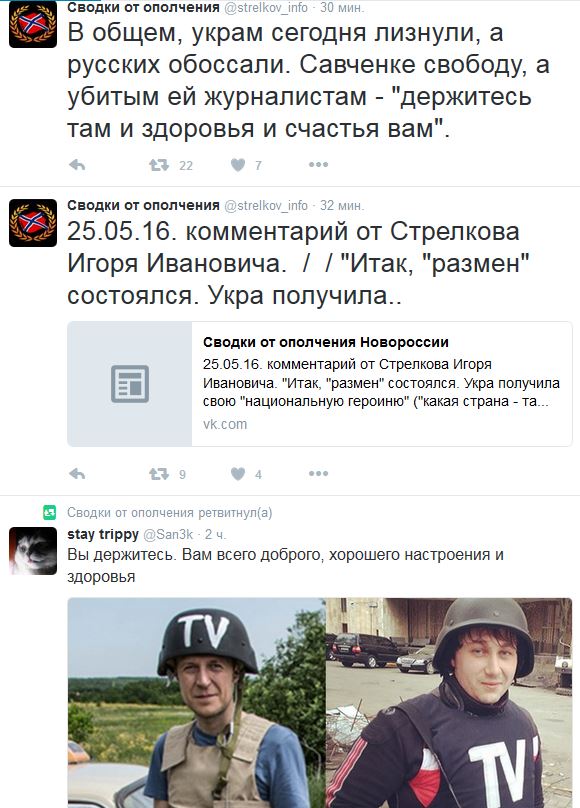Open the first tweet's Novorossiya flag avatar
Screen dimensions: 580x808
pos(33,24)
